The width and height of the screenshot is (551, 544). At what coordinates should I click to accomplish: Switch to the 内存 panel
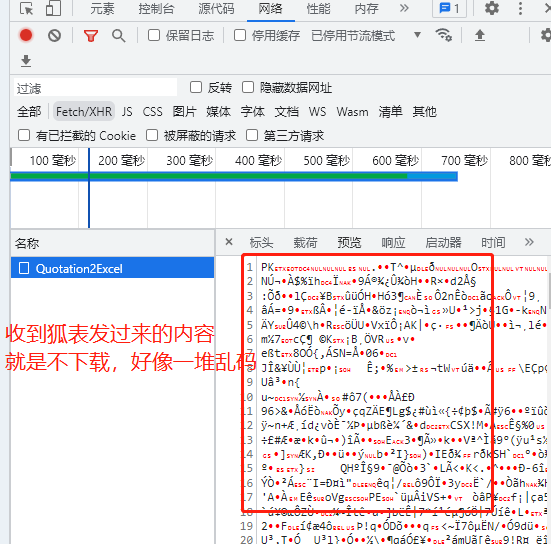coord(367,9)
